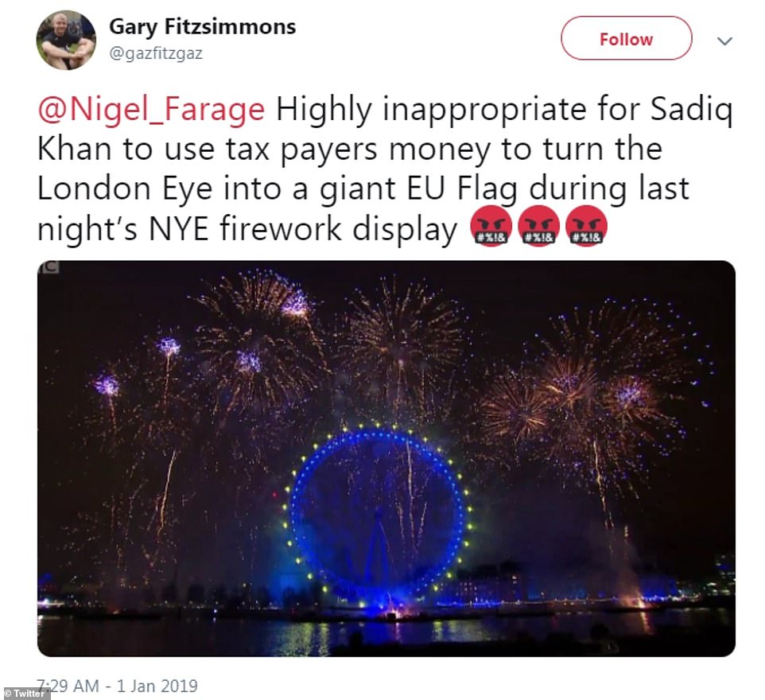Screen dimensions: 765x700
Task: Click the Twitter copyright watermark label
Action: click(25, 693)
